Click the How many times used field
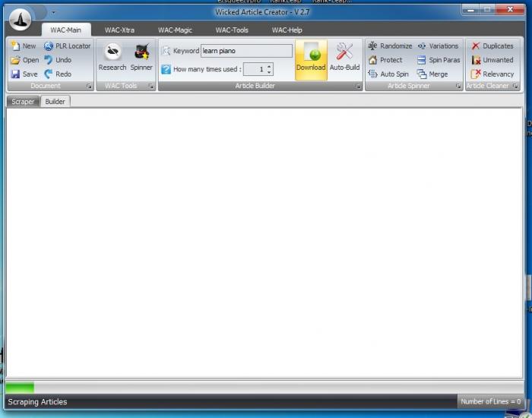The height and width of the screenshot is (418, 532). pos(258,69)
